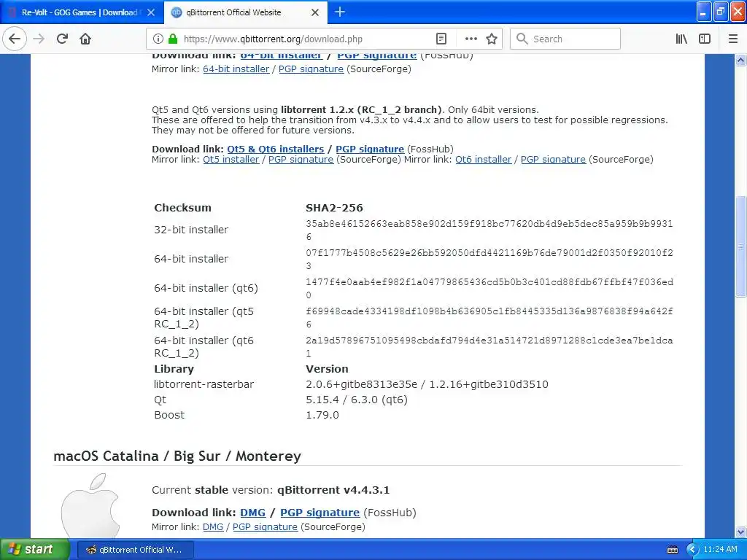Toggle reader view icon
The image size is (747, 560).
tap(441, 39)
